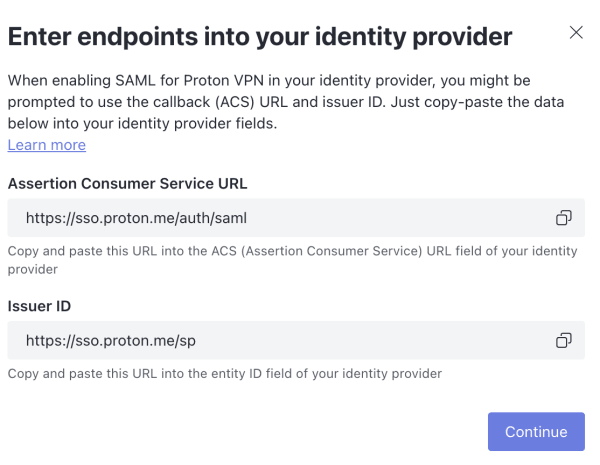Click the entity ID field helper text
The width and height of the screenshot is (600, 465).
[225, 374]
